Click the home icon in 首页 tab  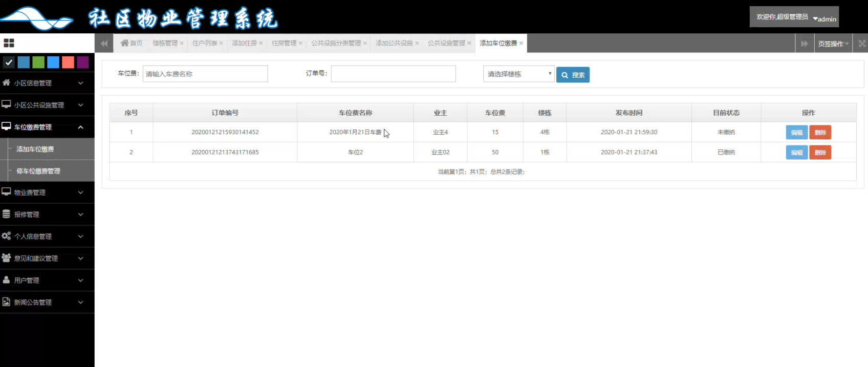tap(124, 43)
